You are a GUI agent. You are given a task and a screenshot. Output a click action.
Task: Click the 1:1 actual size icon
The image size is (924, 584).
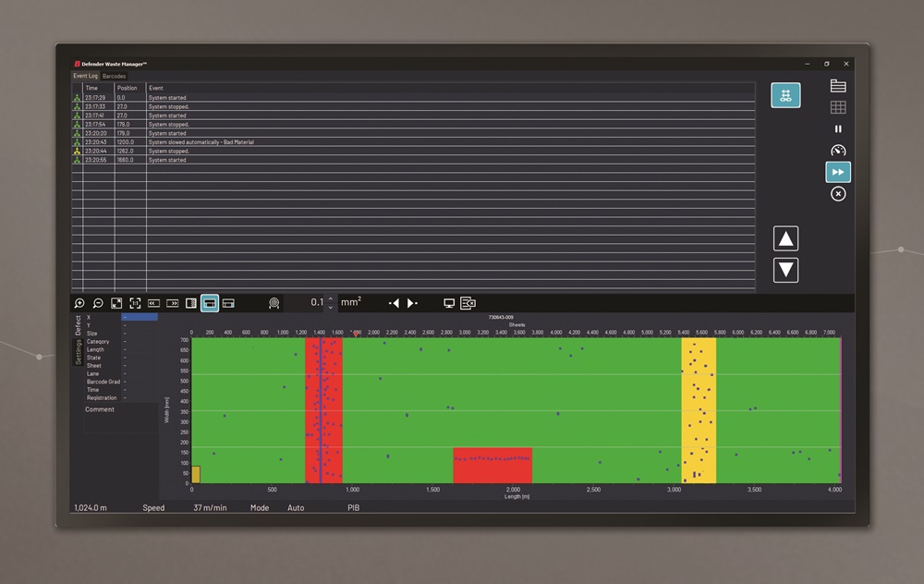135,303
